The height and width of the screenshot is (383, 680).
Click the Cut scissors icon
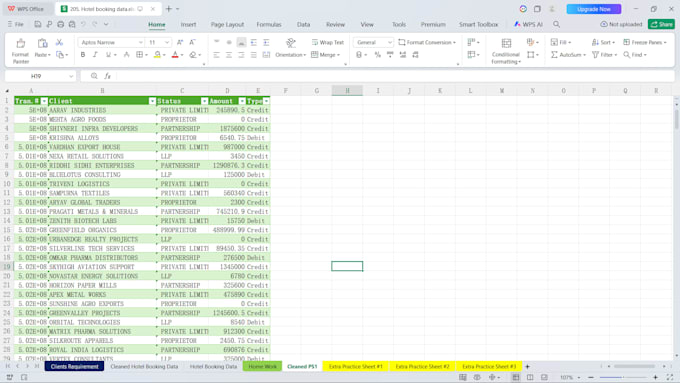[59, 43]
